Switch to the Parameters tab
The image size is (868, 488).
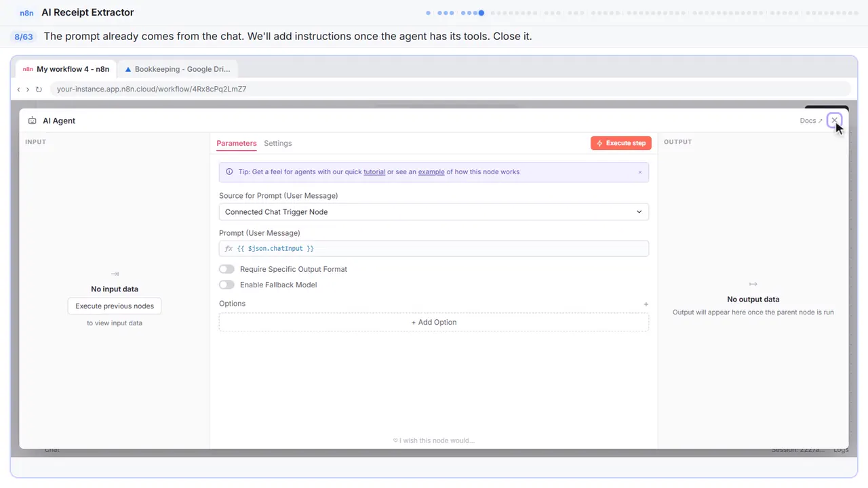[237, 144]
